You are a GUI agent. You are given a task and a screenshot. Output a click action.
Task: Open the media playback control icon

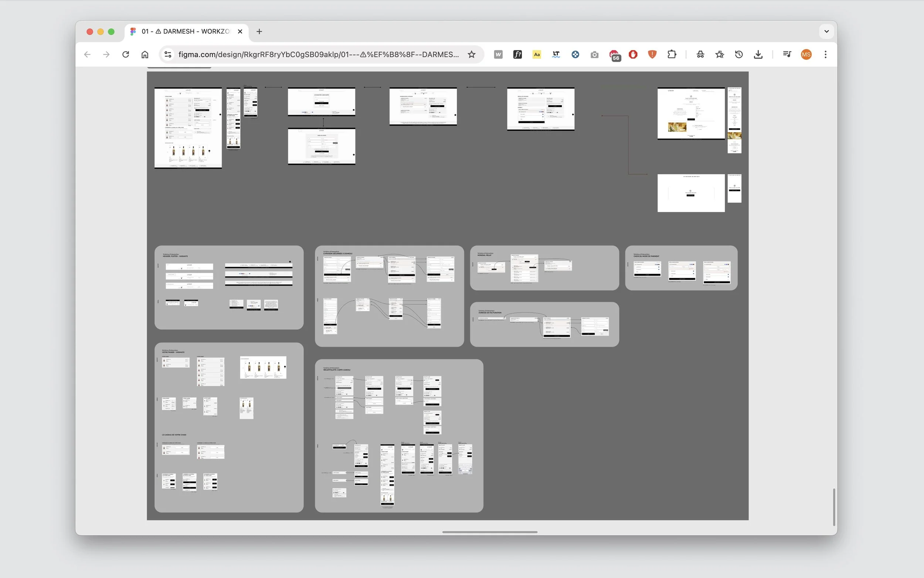tap(787, 55)
